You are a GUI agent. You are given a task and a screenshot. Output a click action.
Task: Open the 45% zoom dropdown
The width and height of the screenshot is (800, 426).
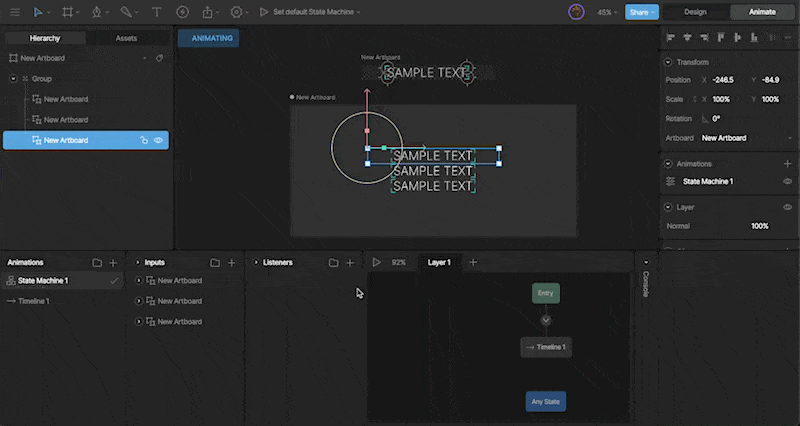(x=608, y=12)
